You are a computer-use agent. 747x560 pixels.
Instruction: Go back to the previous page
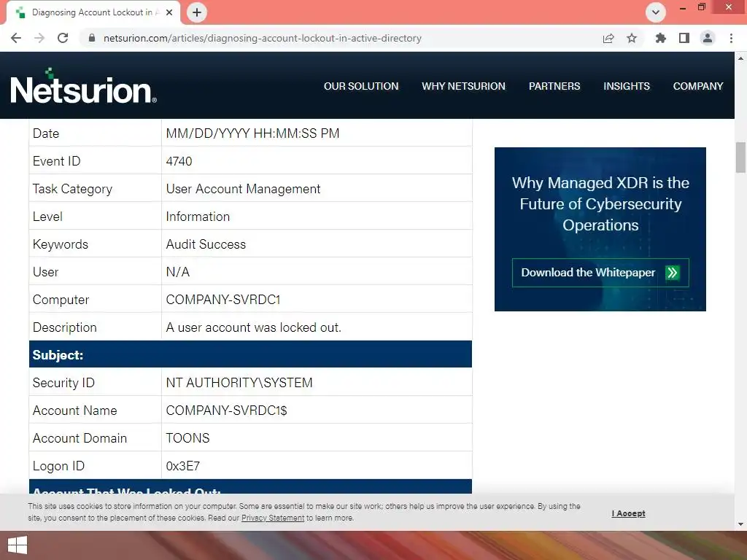point(16,38)
